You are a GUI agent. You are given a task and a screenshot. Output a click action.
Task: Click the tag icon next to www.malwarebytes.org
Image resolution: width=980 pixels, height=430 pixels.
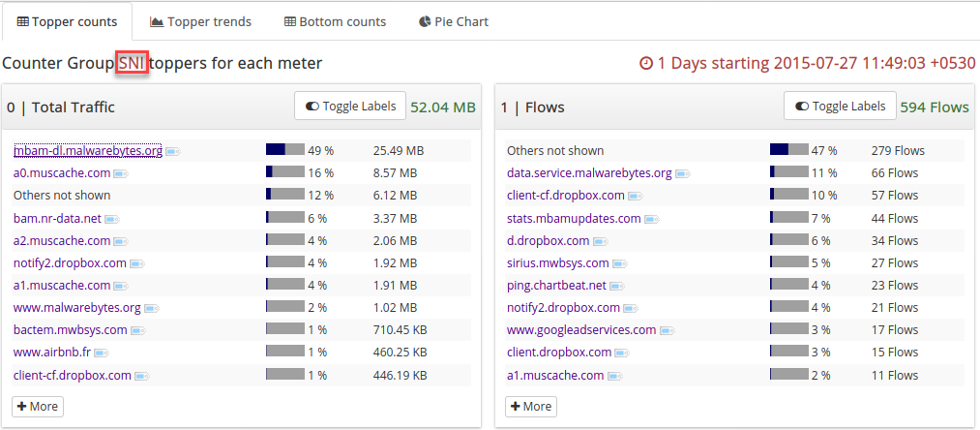click(152, 309)
